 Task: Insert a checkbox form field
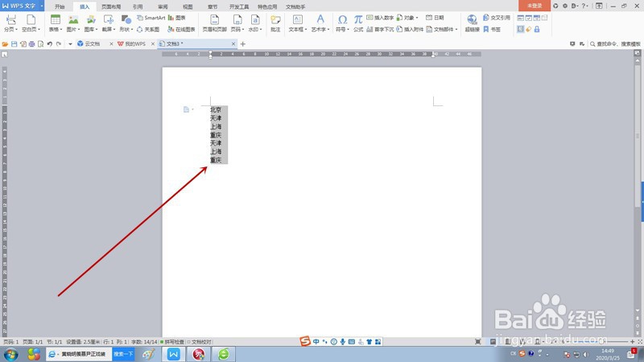click(x=529, y=18)
